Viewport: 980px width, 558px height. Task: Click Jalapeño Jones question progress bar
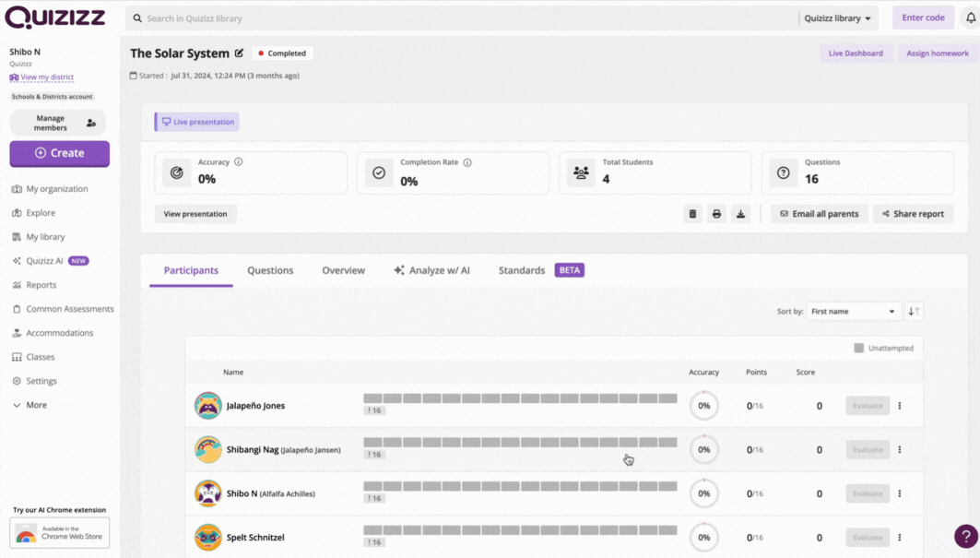[x=520, y=398]
